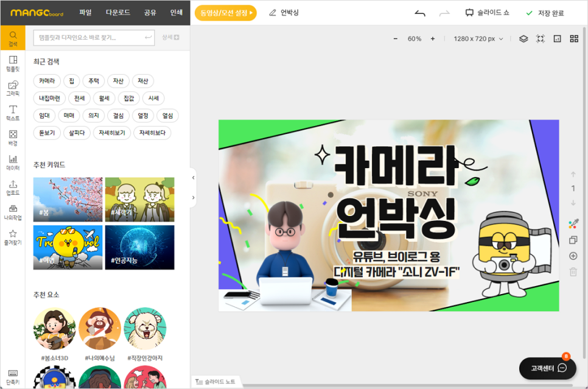Choose the #봄소녀3D recommended element
The width and height of the screenshot is (588, 389).
click(x=55, y=329)
